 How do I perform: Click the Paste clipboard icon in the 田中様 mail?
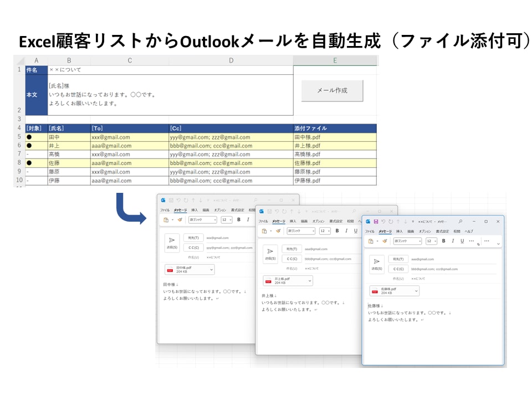coord(166,220)
